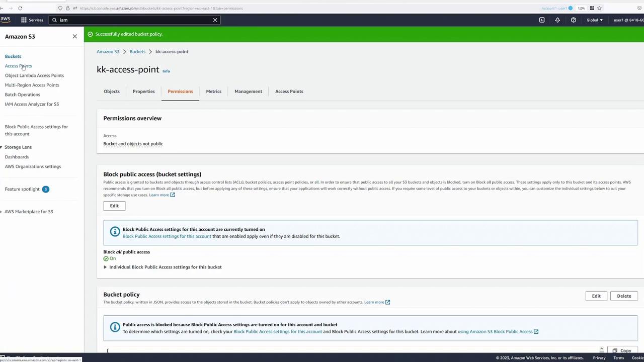Click the Feature spotlight count badge
Viewport: 644px width, 362px height.
(x=45, y=189)
